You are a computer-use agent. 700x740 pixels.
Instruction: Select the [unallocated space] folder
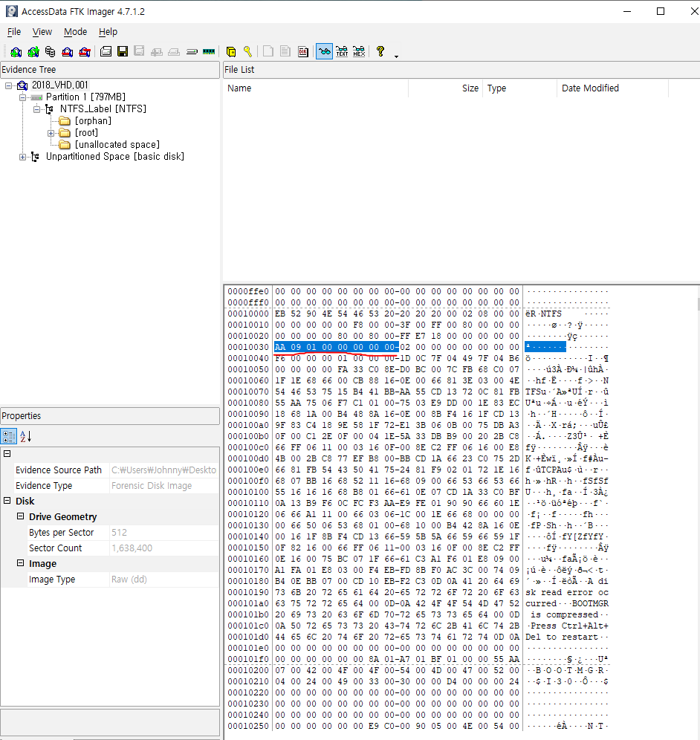tap(117, 144)
